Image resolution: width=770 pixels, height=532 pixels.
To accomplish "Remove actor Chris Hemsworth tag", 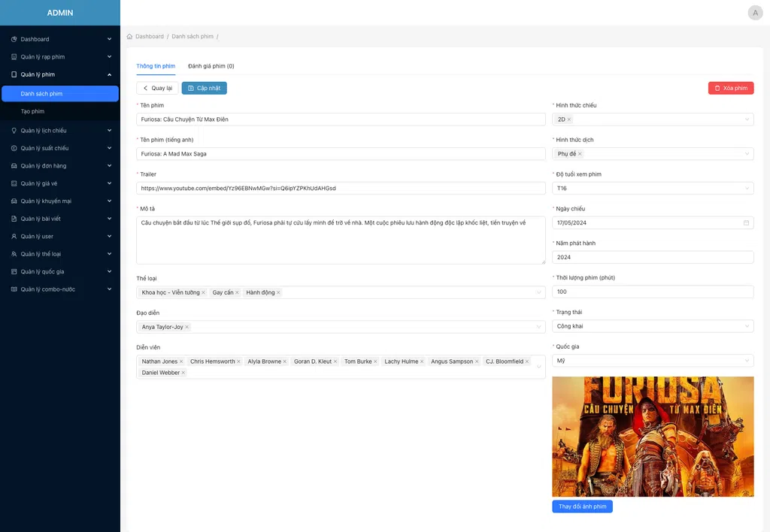I will 238,361.
